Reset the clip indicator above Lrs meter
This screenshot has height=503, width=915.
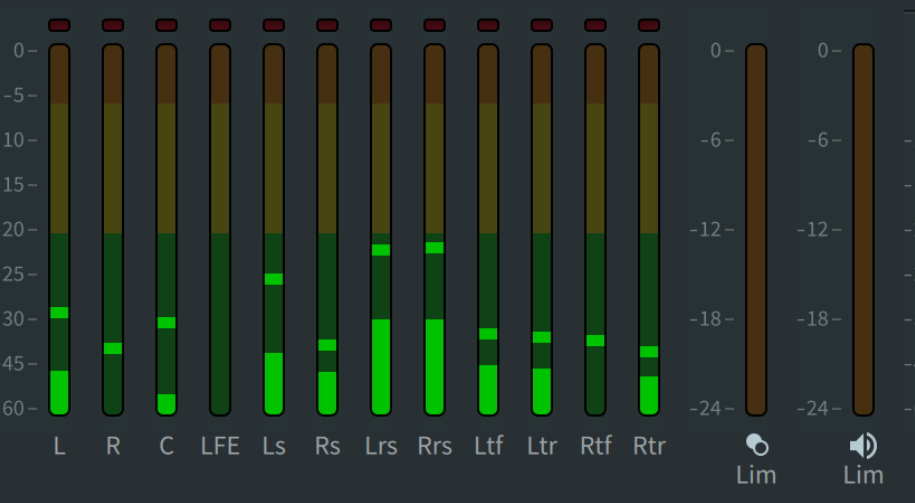pyautogui.click(x=381, y=25)
